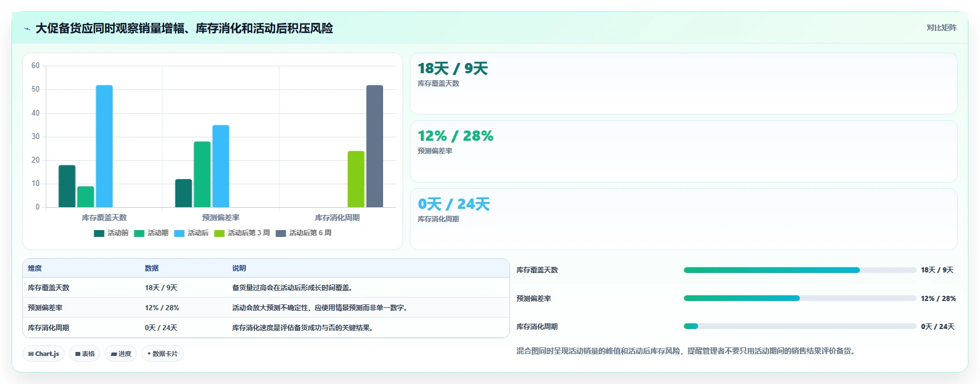Screen dimensions: 980x384
Task: Click the trend icon beside the dashboard title
Action: (27, 29)
